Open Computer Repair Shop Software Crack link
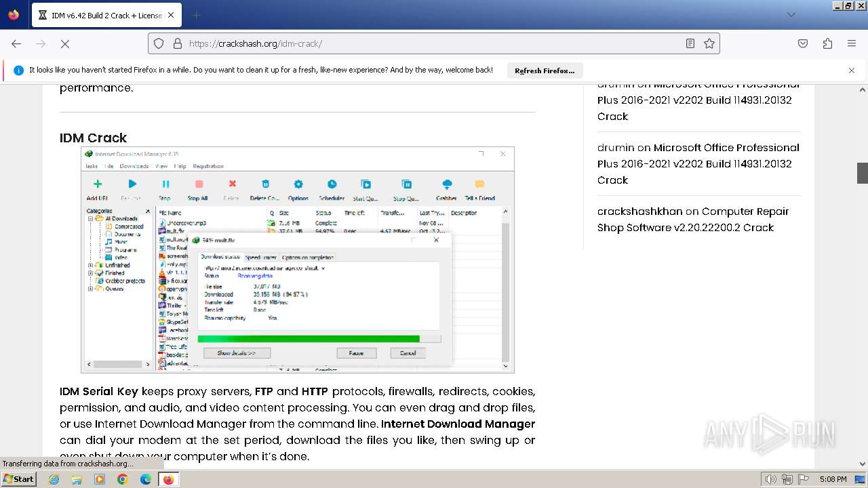The width and height of the screenshot is (868, 488). tap(693, 220)
